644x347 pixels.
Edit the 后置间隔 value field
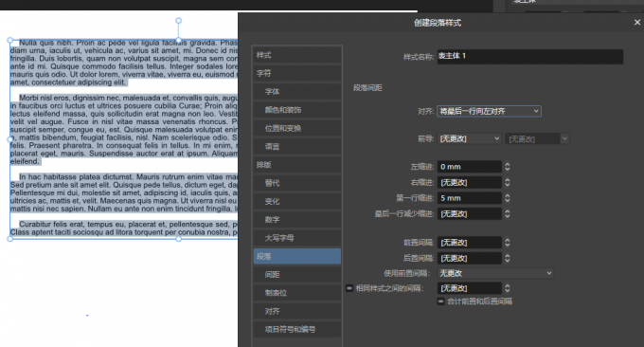(469, 258)
